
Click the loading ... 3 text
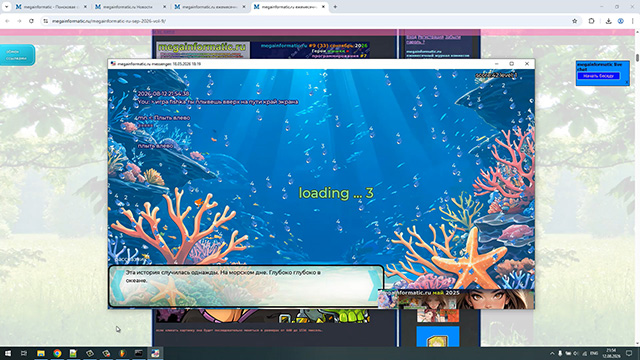pos(336,193)
